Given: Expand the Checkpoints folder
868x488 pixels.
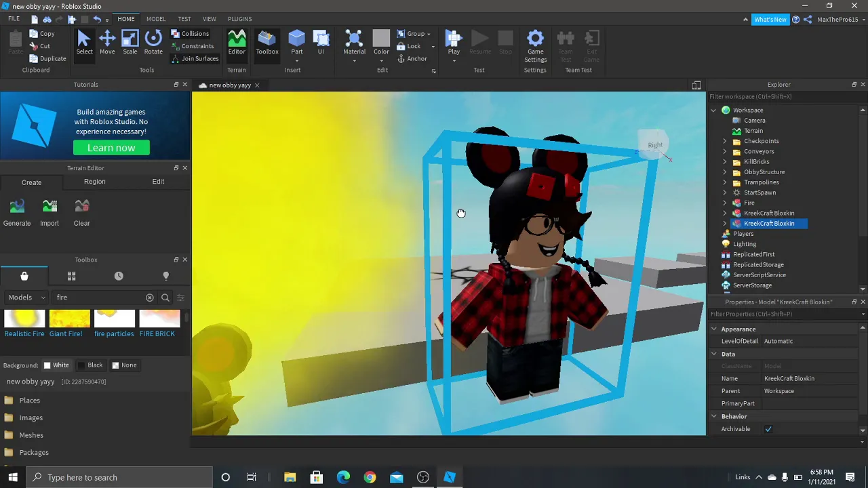Looking at the screenshot, I should pyautogui.click(x=724, y=141).
